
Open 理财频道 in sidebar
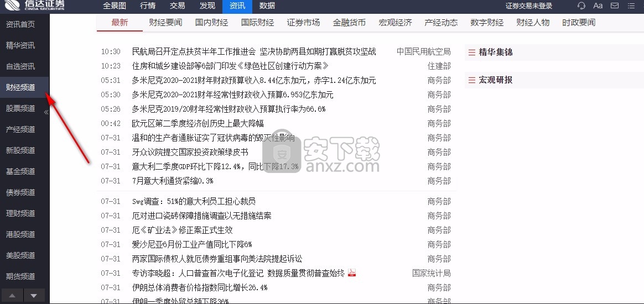[x=20, y=213]
